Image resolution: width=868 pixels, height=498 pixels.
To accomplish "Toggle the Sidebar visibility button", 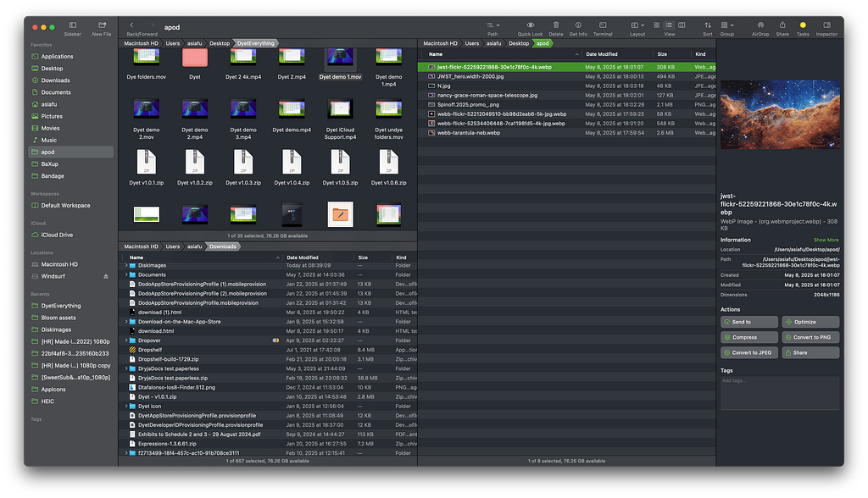I will (72, 25).
